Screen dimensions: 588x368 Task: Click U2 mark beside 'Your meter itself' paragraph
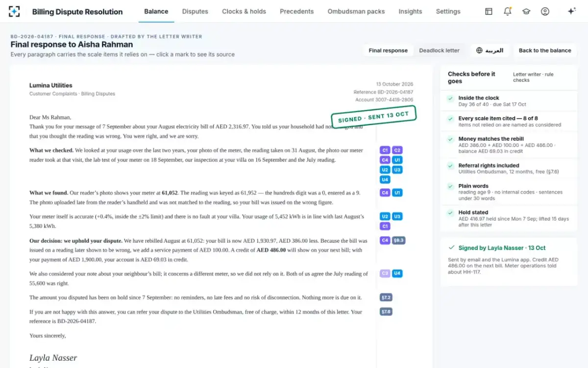coord(385,216)
